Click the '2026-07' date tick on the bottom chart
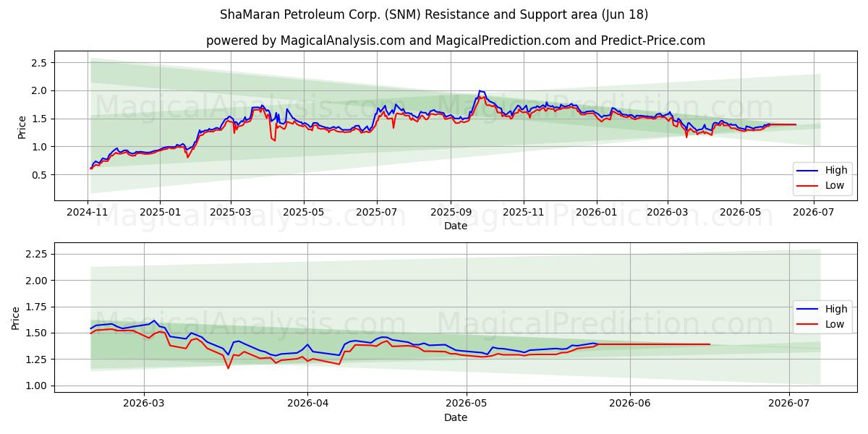This screenshot has width=868, height=434. pyautogui.click(x=788, y=402)
